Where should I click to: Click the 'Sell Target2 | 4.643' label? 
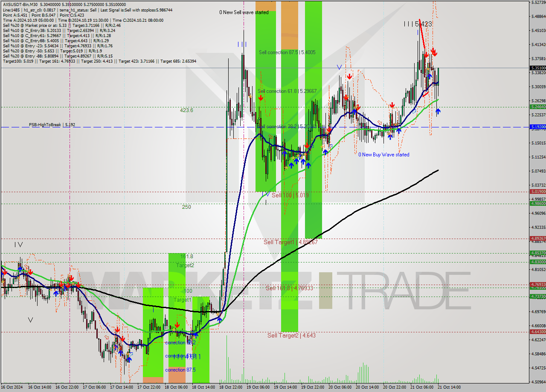coord(291,335)
